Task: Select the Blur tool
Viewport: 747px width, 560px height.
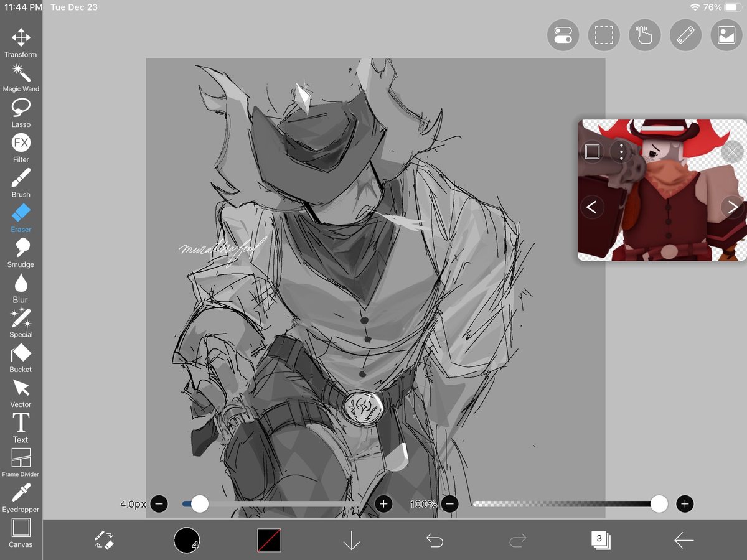Action: coord(21,288)
